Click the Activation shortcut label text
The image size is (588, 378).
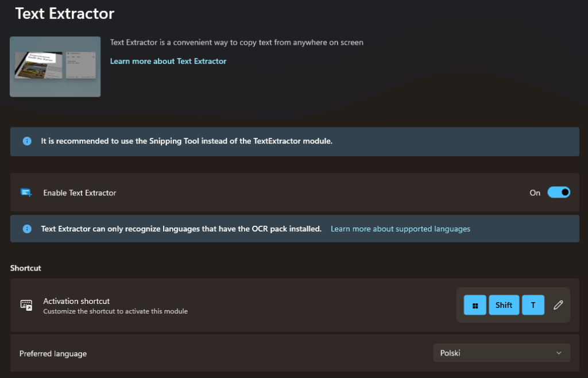[76, 301]
